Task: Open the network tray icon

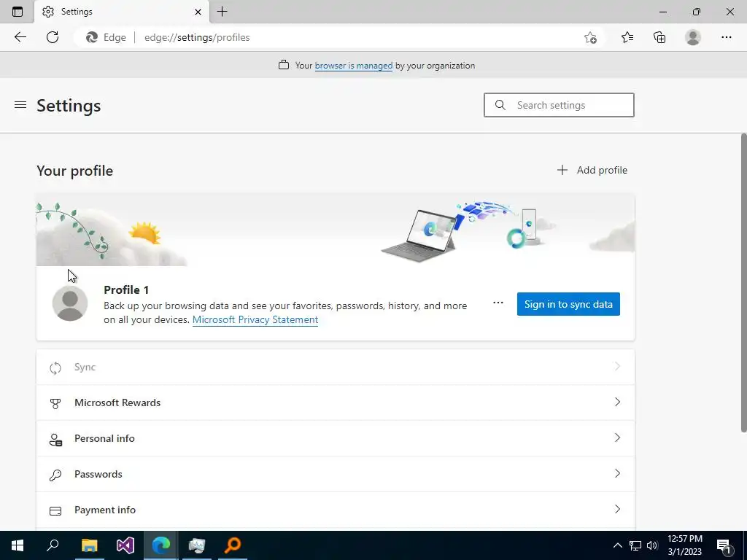Action: coord(635,545)
